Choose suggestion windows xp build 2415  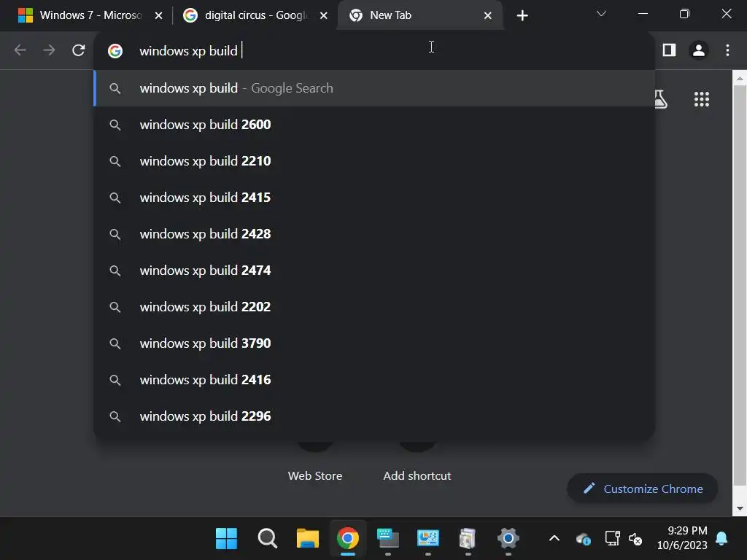[x=374, y=198]
